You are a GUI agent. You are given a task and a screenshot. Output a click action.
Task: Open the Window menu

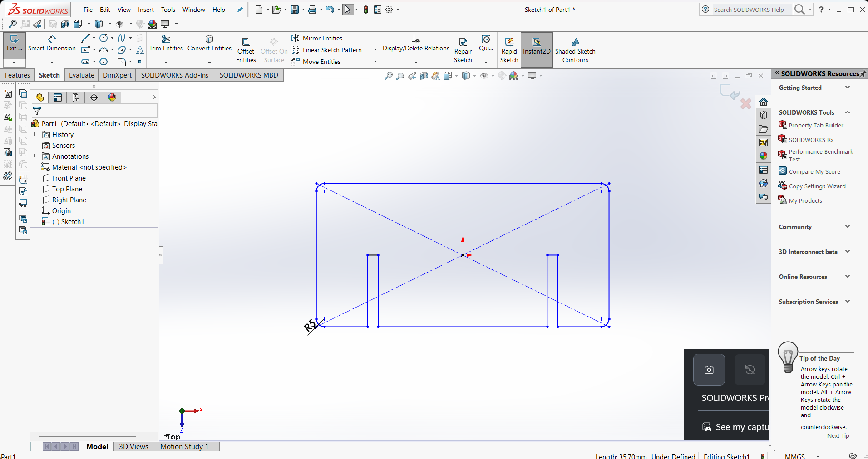(194, 10)
